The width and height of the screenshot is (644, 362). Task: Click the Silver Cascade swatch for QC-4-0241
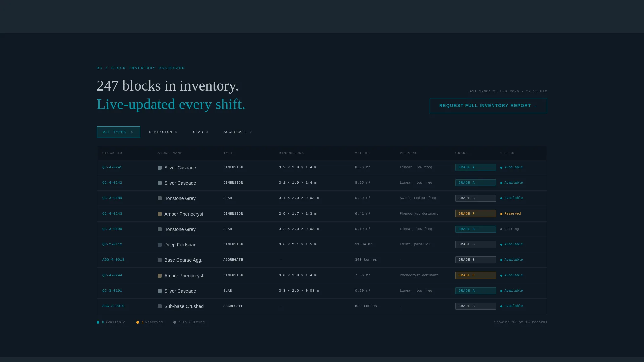tap(160, 168)
